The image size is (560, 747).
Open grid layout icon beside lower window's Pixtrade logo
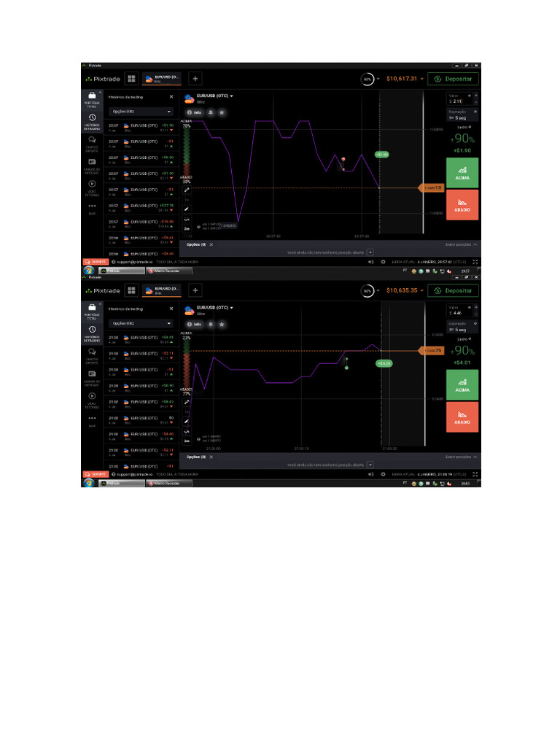(x=131, y=290)
